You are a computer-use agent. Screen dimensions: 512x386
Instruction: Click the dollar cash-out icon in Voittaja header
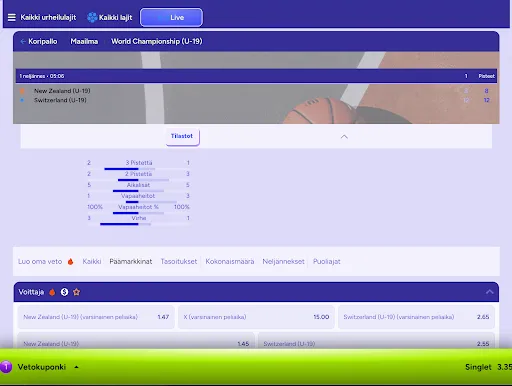[x=64, y=292]
